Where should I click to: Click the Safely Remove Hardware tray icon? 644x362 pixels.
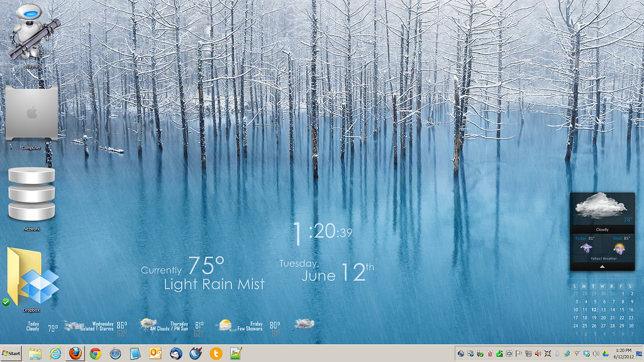pos(480,354)
